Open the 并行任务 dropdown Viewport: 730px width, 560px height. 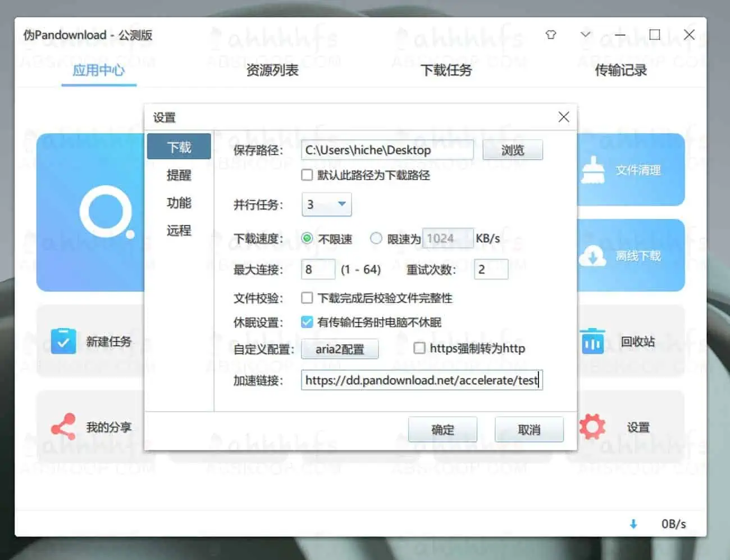coord(326,204)
